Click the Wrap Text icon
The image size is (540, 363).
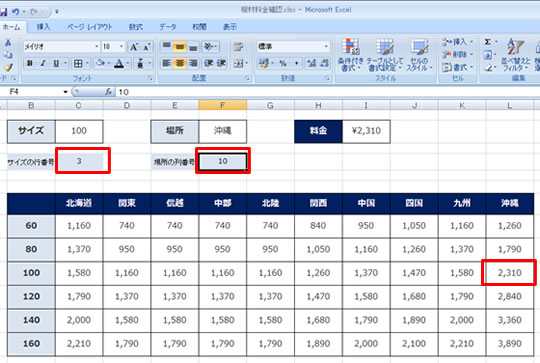tap(238, 46)
